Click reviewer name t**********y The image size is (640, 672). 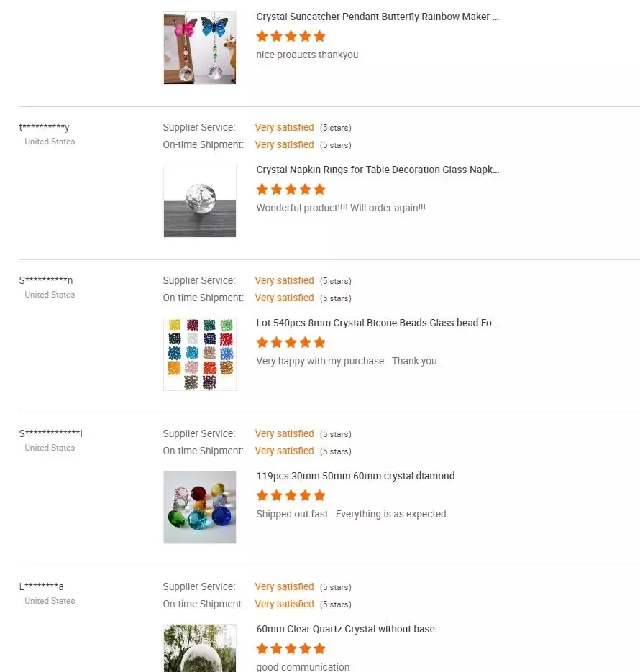(x=45, y=128)
